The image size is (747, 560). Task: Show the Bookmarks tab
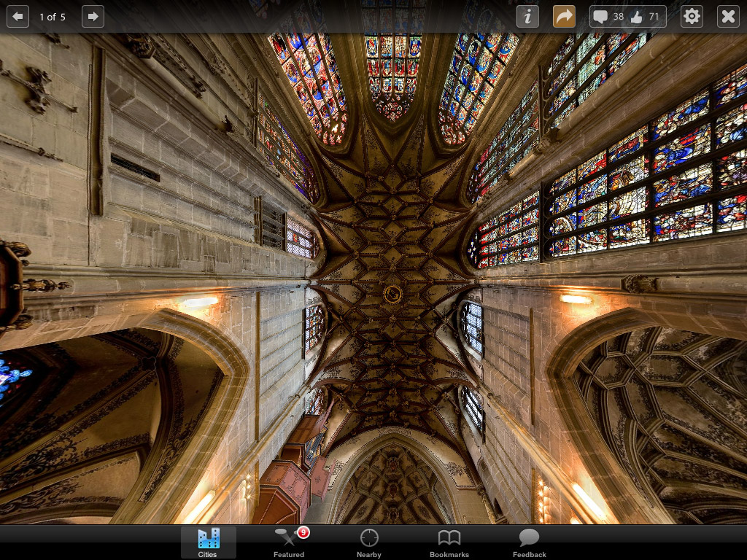(x=449, y=542)
